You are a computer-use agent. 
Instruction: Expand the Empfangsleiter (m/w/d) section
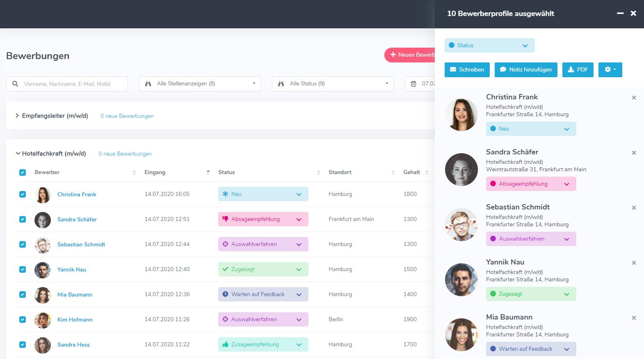click(17, 116)
